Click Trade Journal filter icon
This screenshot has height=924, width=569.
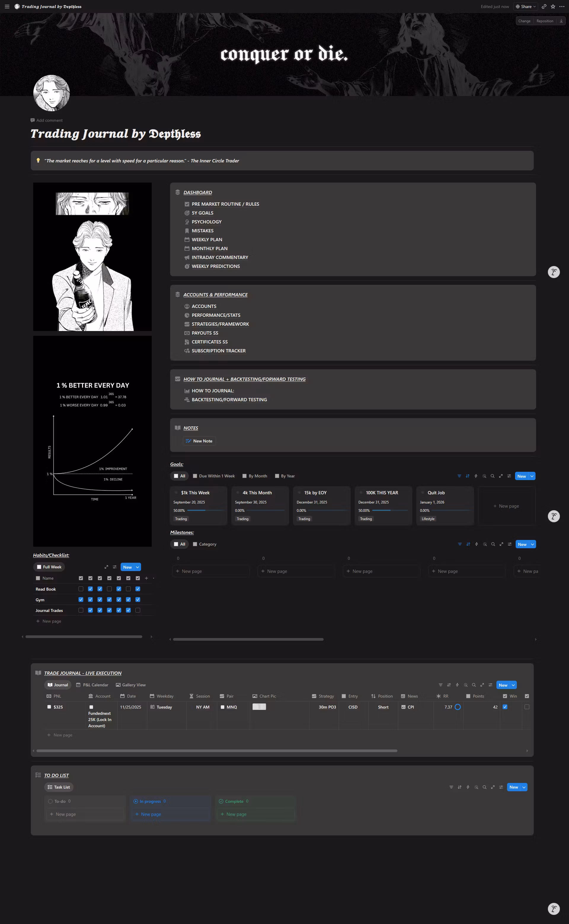pyautogui.click(x=440, y=685)
